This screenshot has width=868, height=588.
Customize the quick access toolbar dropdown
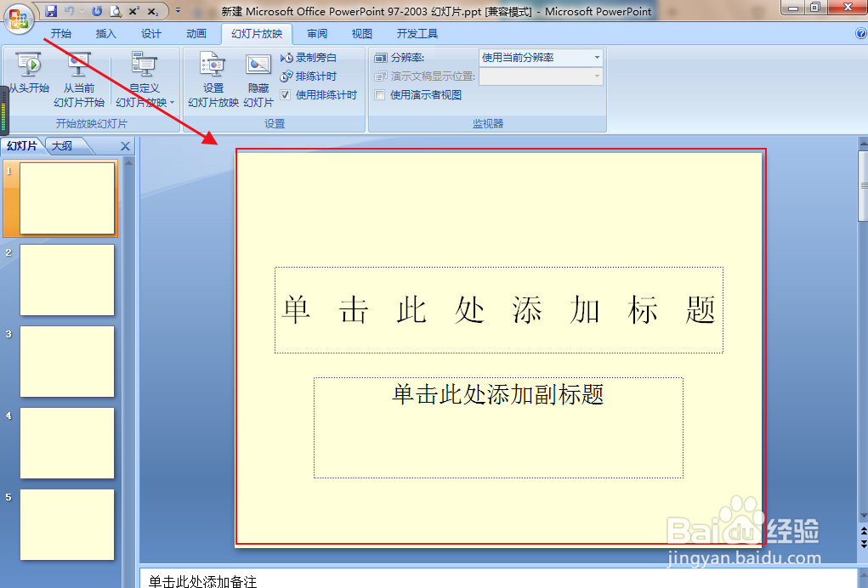pyautogui.click(x=178, y=10)
